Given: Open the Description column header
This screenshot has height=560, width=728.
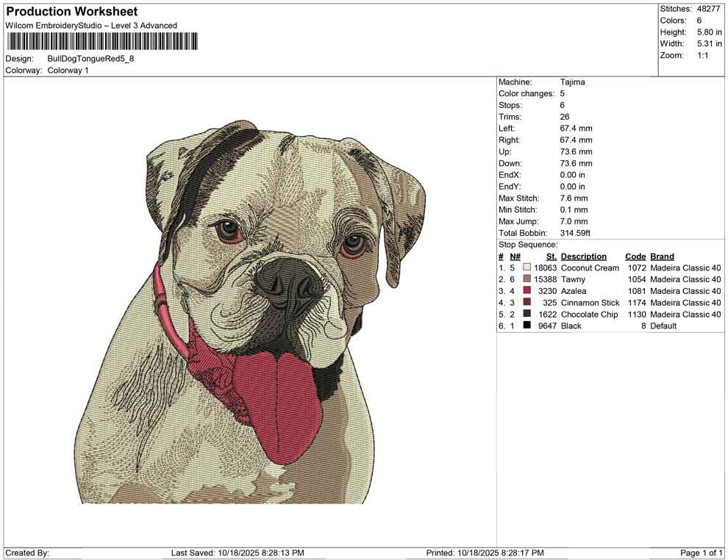Looking at the screenshot, I should [x=585, y=256].
